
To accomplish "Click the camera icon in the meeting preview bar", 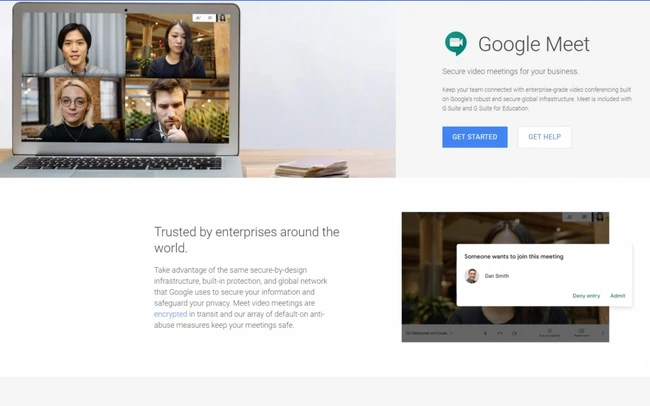I will click(x=514, y=333).
